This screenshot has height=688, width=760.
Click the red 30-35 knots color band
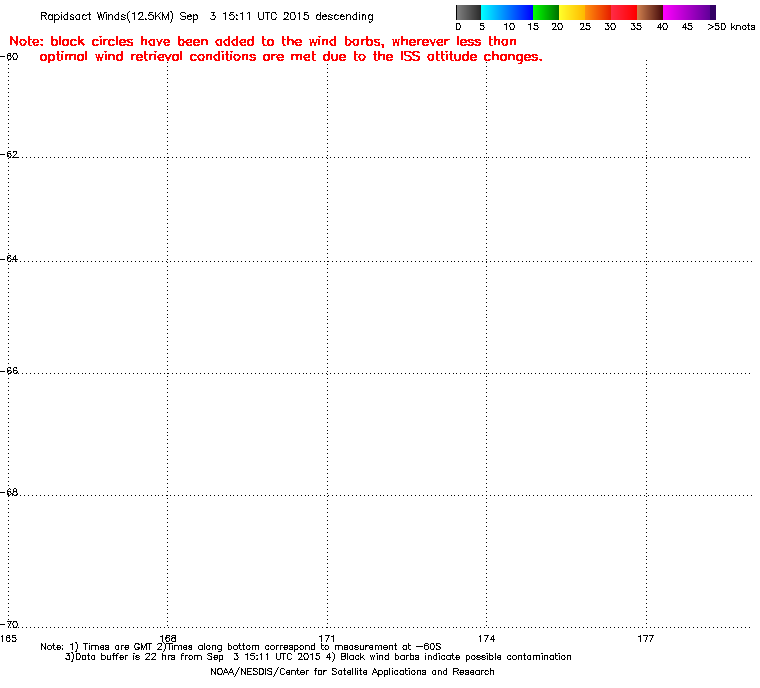(624, 12)
